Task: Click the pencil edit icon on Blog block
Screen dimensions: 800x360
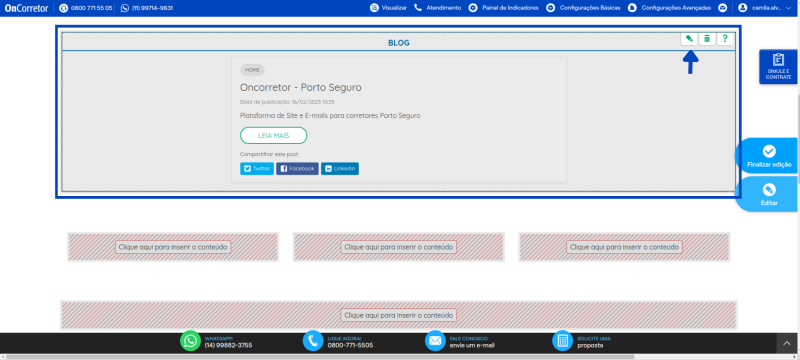Action: [689, 39]
